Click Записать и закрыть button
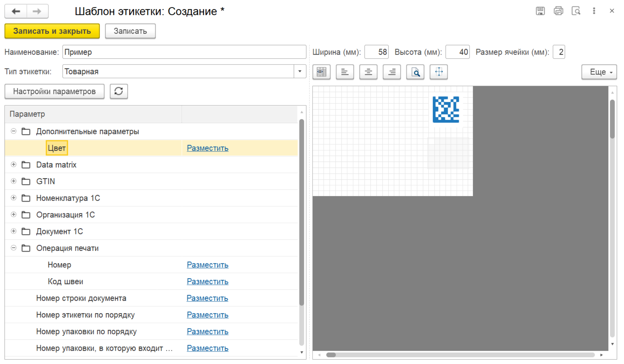624x364 pixels. (52, 31)
